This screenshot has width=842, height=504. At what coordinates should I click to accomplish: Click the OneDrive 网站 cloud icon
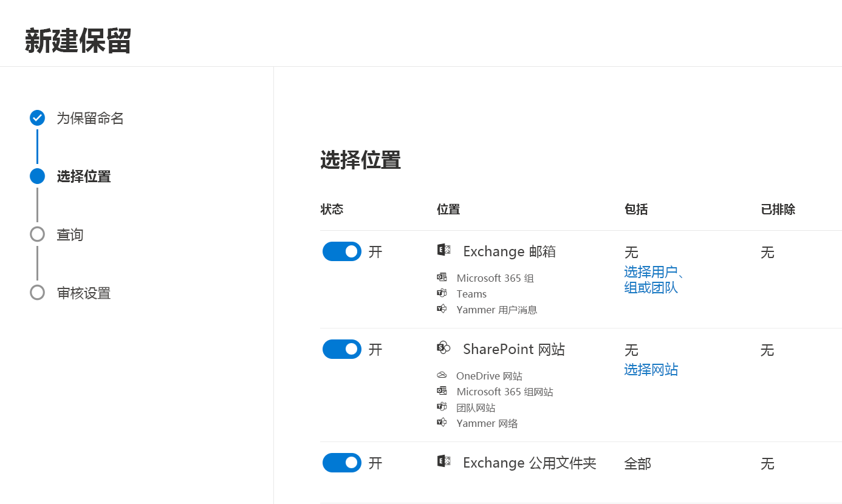click(x=442, y=375)
